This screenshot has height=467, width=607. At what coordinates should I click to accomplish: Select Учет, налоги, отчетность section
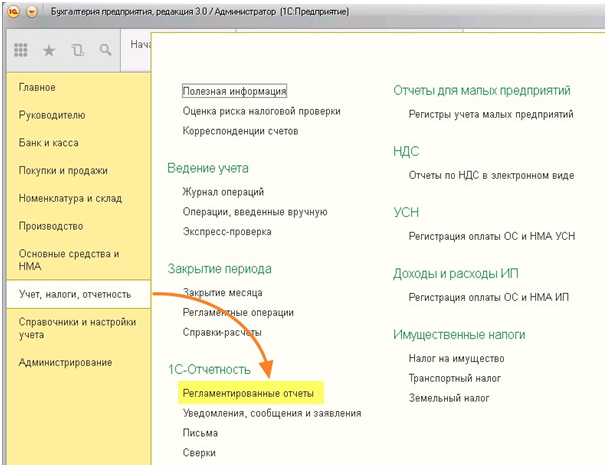coord(79,294)
